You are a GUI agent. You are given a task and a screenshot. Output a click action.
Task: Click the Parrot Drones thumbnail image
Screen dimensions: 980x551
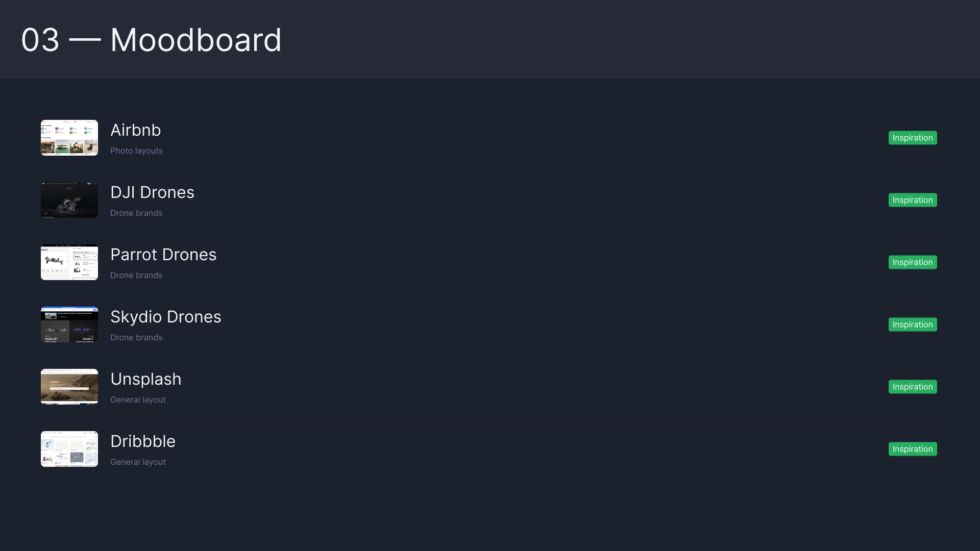[69, 262]
